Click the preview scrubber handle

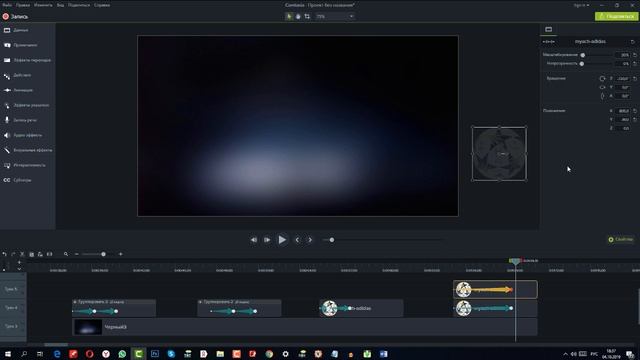332,240
